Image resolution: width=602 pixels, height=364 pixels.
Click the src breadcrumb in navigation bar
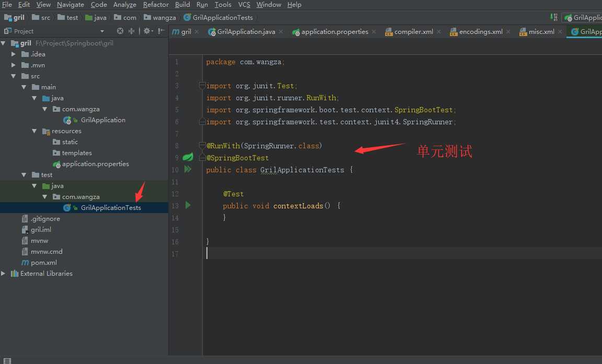pos(41,18)
